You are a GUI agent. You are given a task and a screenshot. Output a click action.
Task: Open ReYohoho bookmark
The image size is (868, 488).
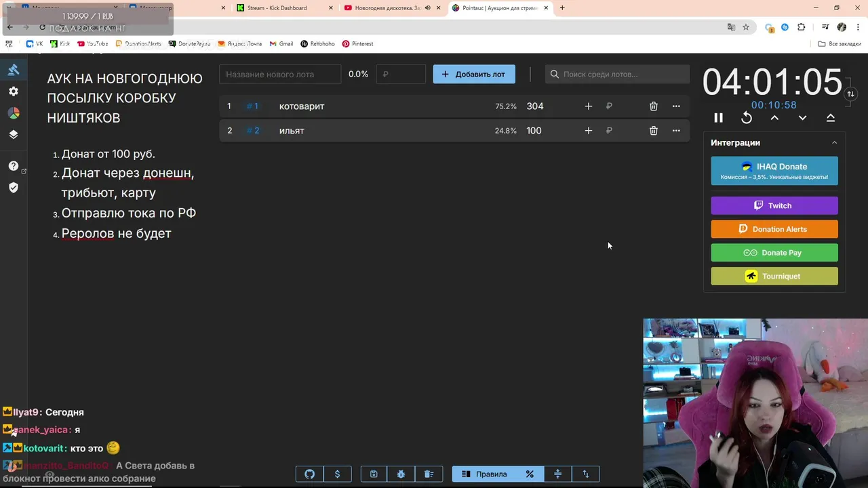(x=318, y=44)
